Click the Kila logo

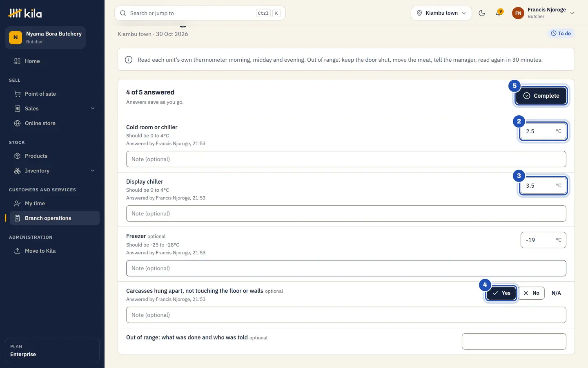25,13
